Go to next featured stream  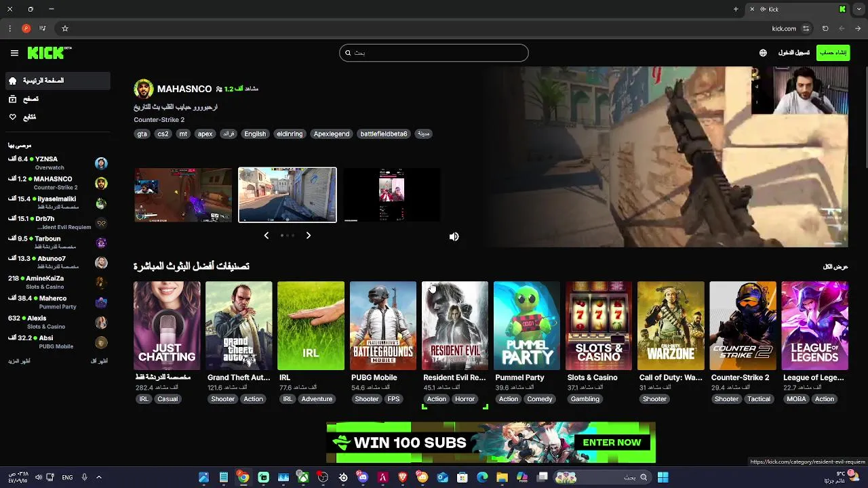[x=308, y=235]
